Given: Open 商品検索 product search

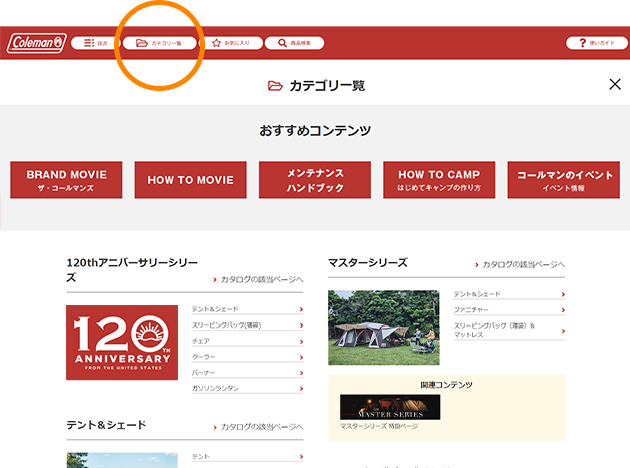Looking at the screenshot, I should 294,43.
